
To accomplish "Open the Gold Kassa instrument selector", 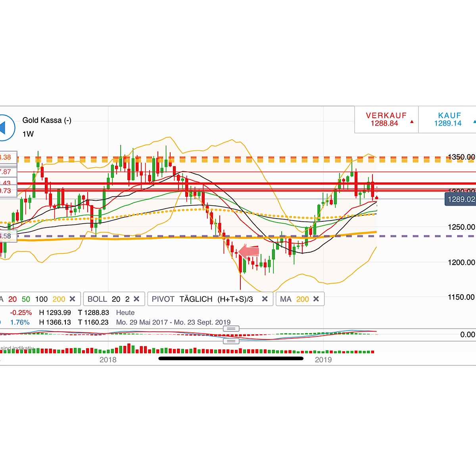I will pos(48,120).
